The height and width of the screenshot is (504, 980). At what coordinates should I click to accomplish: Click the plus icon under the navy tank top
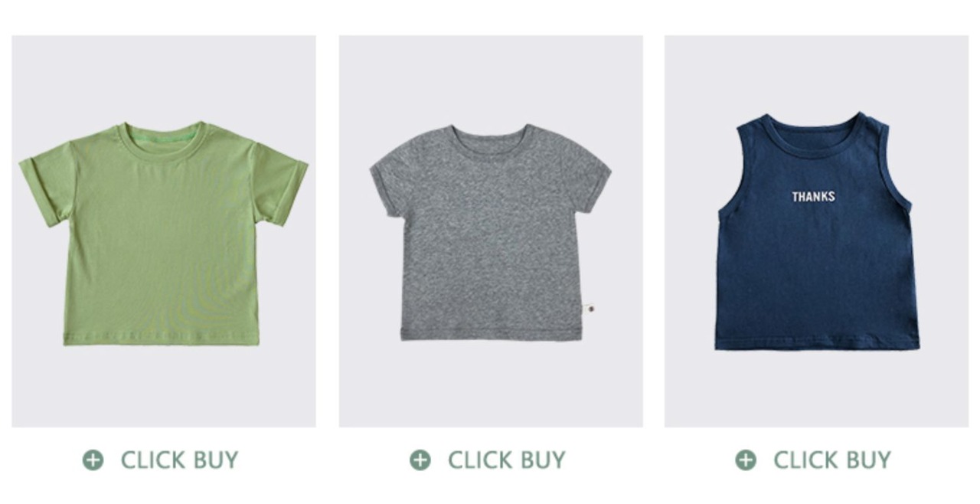coord(746,460)
